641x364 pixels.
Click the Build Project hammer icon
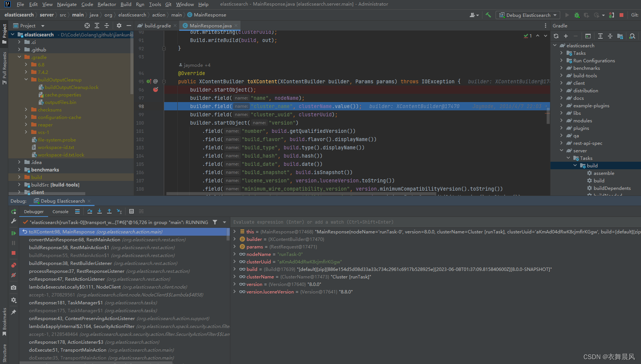(488, 15)
